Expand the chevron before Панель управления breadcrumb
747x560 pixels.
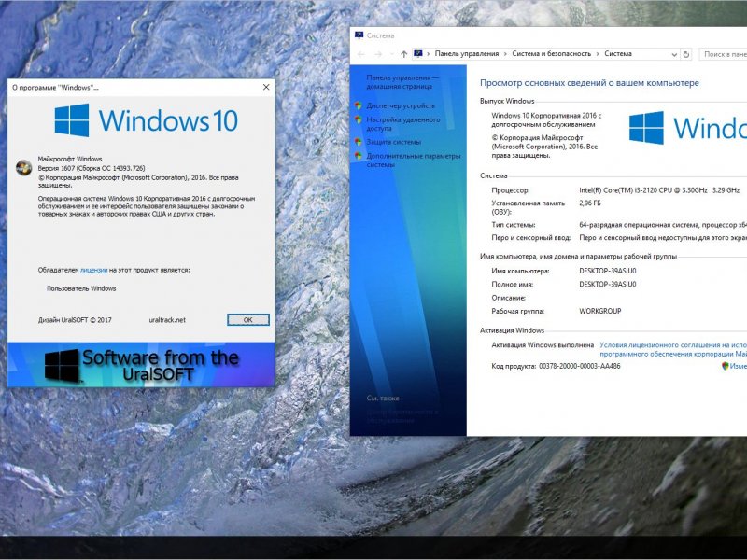point(429,54)
